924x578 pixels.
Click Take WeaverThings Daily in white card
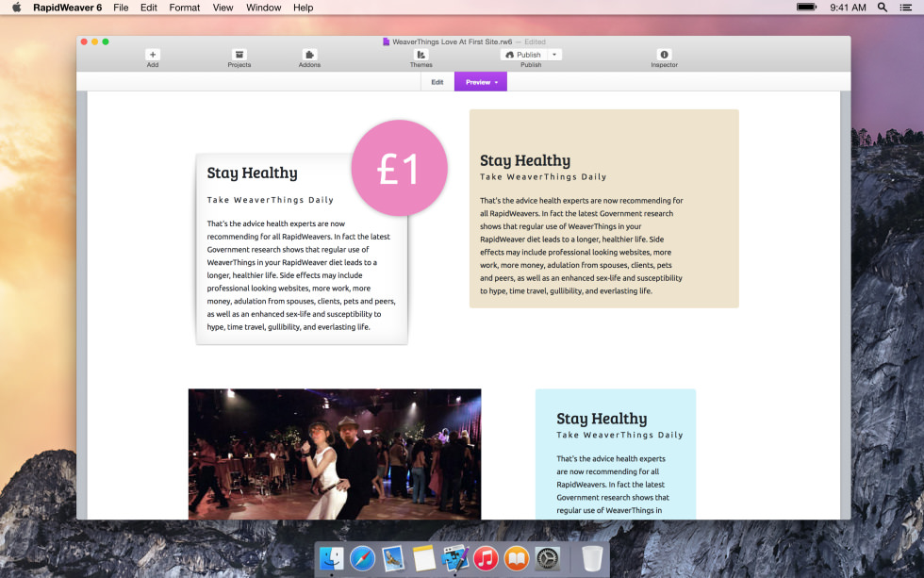point(270,200)
